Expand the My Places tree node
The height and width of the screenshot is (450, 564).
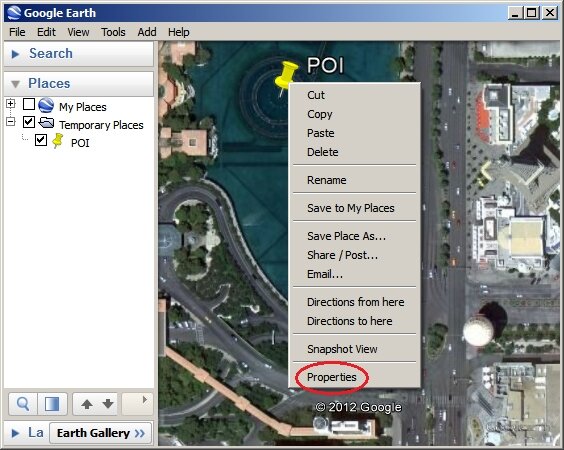pos(10,104)
